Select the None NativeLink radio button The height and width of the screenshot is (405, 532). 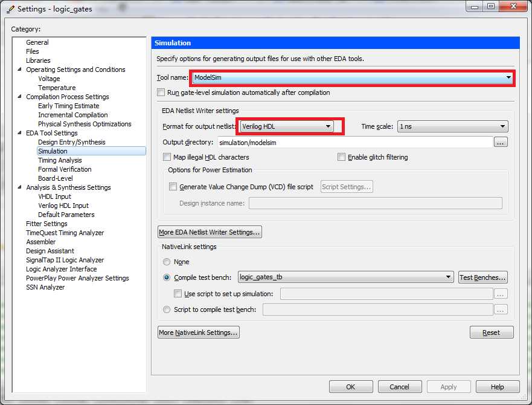[167, 262]
